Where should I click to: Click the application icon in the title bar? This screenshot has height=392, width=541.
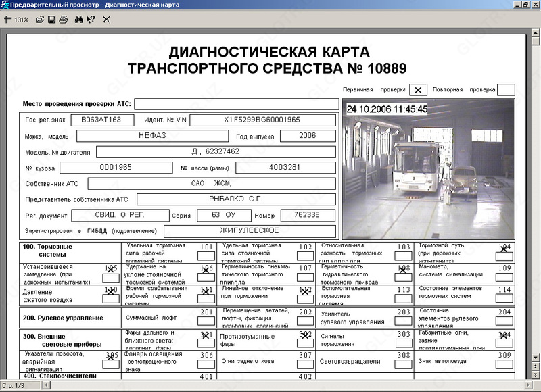(x=5, y=5)
